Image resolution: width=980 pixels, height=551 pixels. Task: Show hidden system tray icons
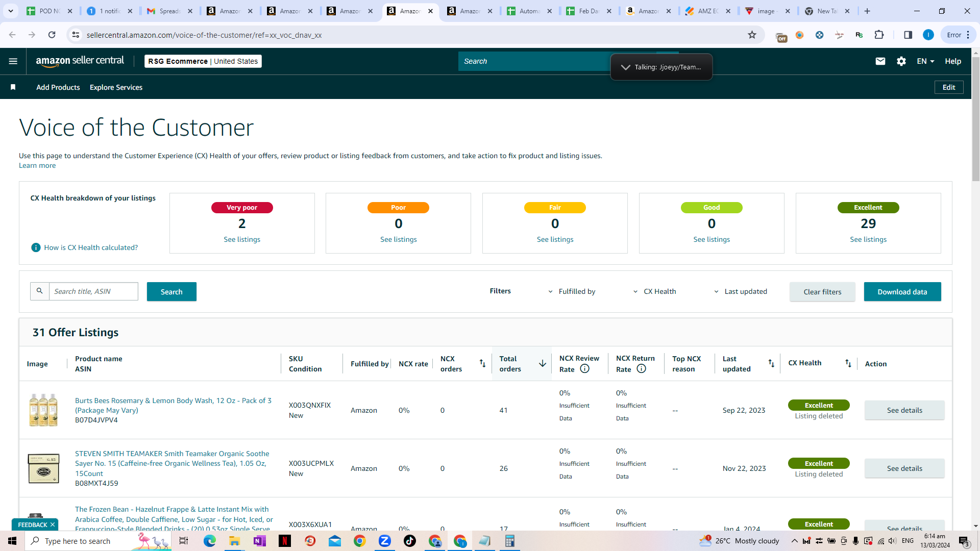(794, 541)
